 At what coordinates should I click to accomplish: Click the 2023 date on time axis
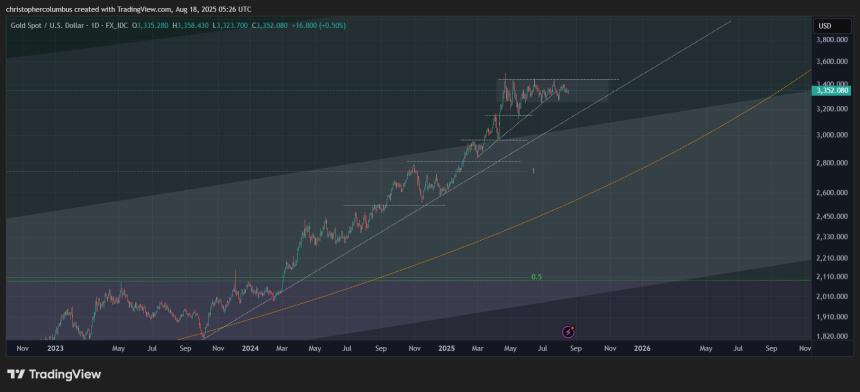[x=55, y=348]
